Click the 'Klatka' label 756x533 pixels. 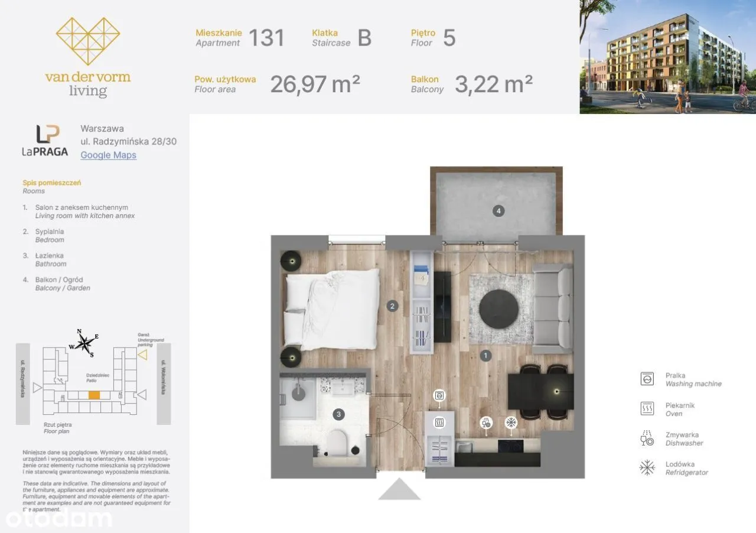tap(325, 33)
